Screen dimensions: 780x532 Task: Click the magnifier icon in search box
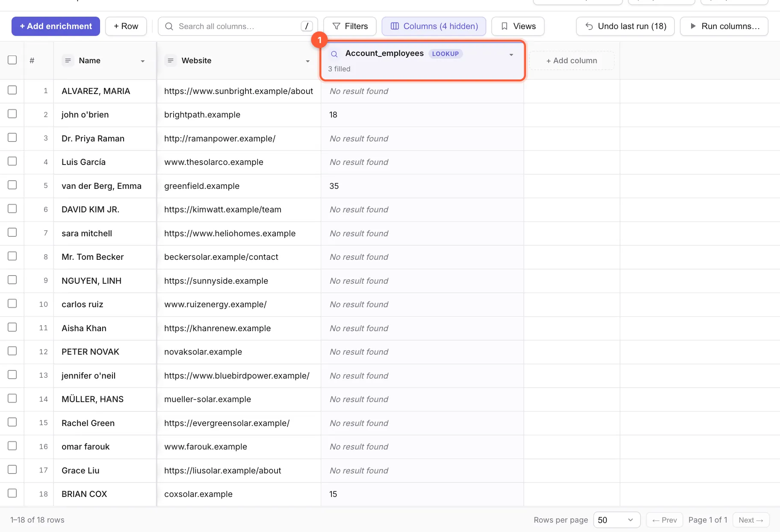pyautogui.click(x=169, y=26)
